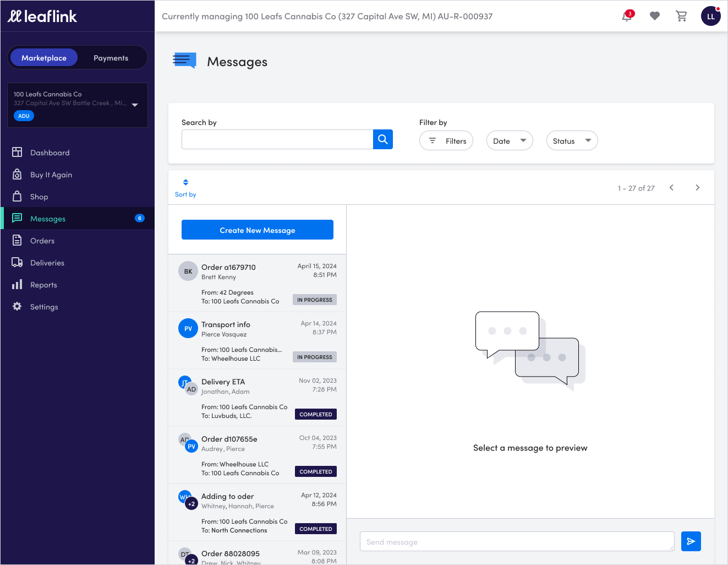Click the Send message input box
Viewport: 728px width, 565px height.
pyautogui.click(x=517, y=541)
